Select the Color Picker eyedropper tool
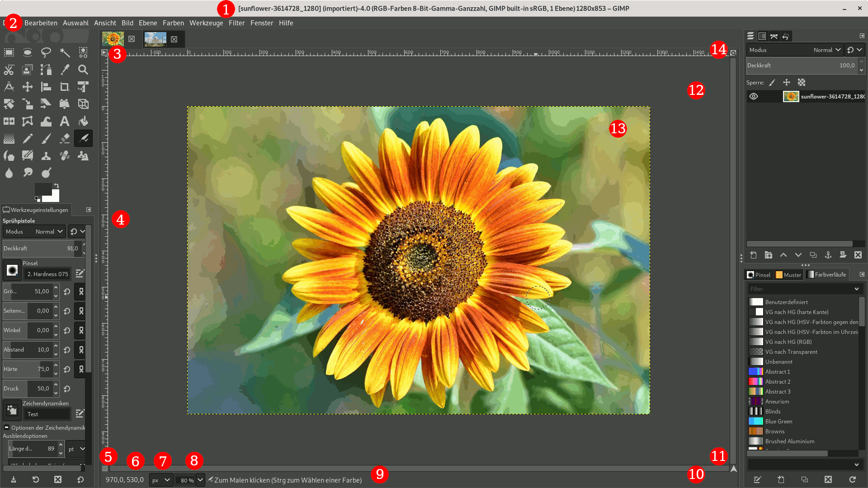This screenshot has width=868, height=488. click(65, 70)
